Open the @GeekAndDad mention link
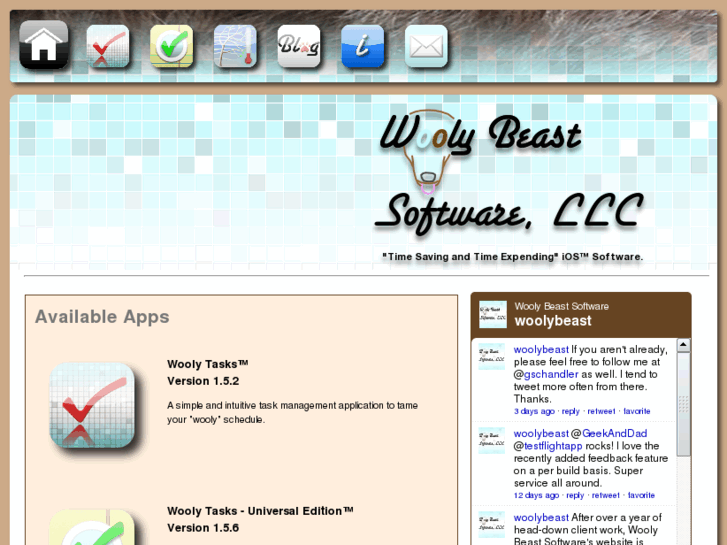 pyautogui.click(x=614, y=433)
